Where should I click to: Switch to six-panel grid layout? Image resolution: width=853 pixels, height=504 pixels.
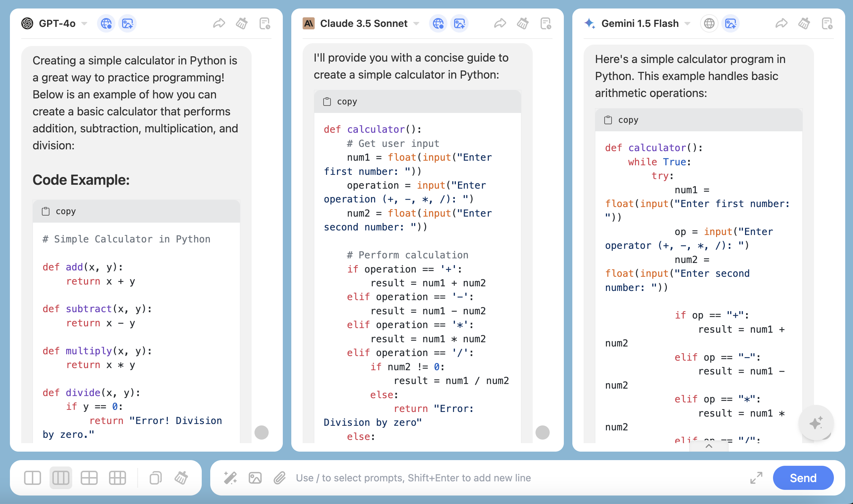coord(118,478)
